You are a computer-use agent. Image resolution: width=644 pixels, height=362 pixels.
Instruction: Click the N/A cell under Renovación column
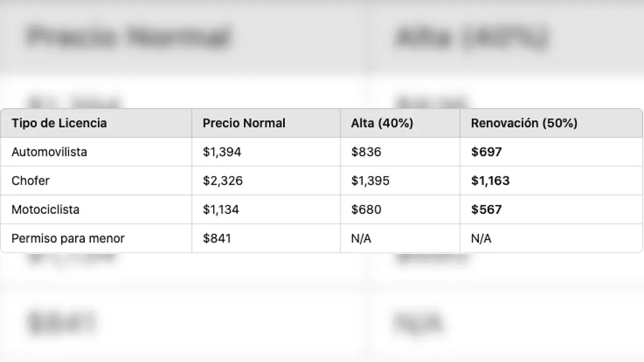click(x=481, y=238)
